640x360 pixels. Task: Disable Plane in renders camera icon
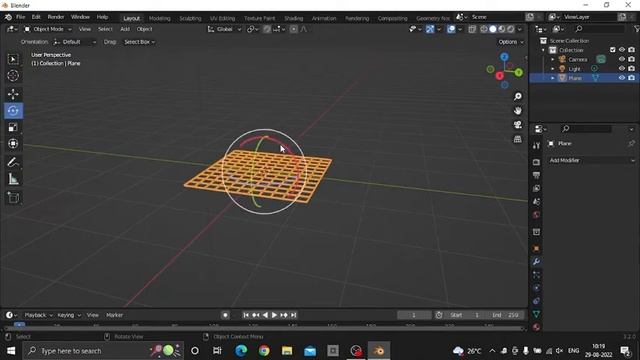(x=631, y=78)
